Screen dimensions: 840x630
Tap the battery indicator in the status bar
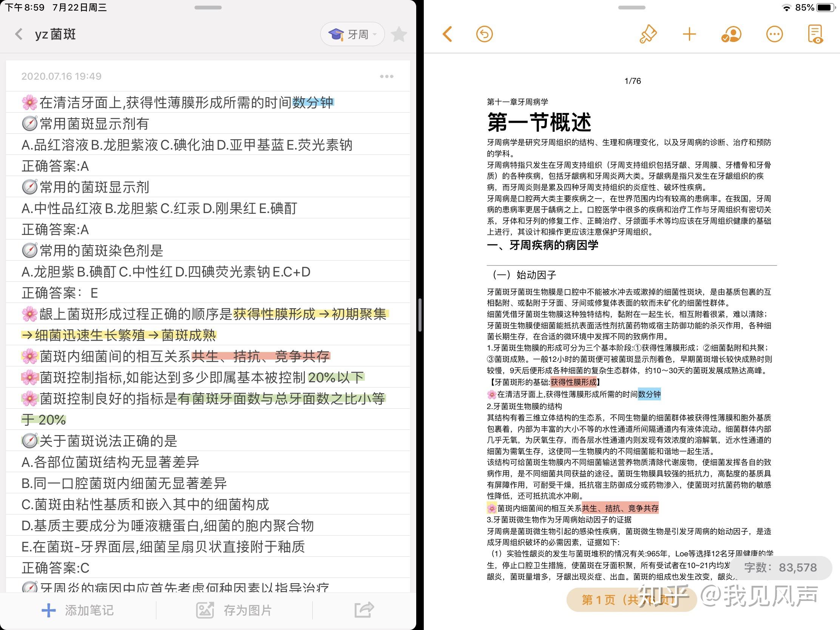click(x=826, y=7)
